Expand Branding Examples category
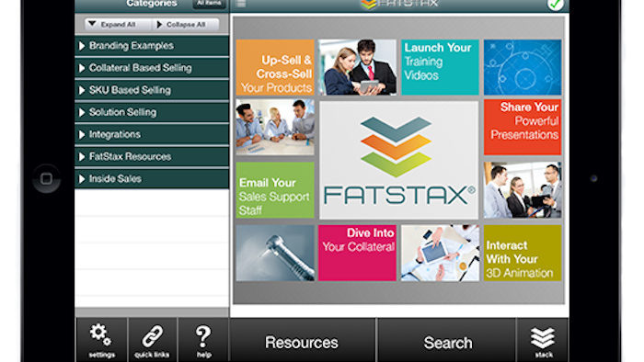The image size is (644, 362). [152, 46]
